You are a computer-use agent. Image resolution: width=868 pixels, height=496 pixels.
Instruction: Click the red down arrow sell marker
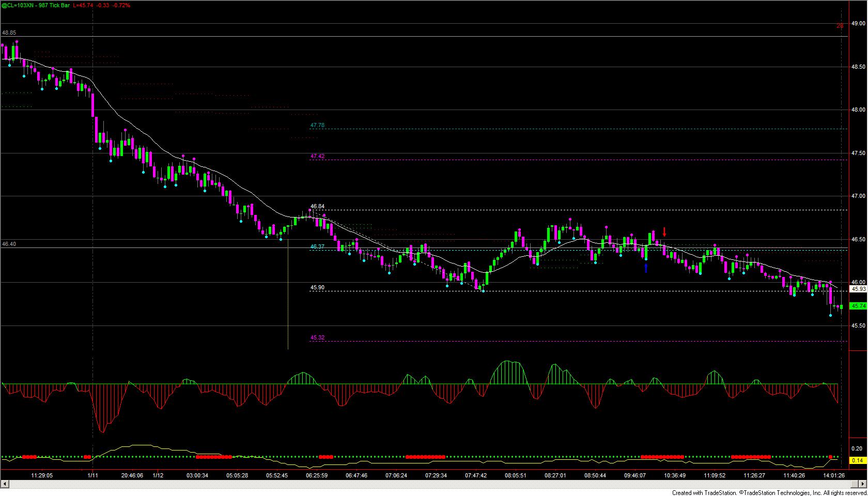[664, 232]
